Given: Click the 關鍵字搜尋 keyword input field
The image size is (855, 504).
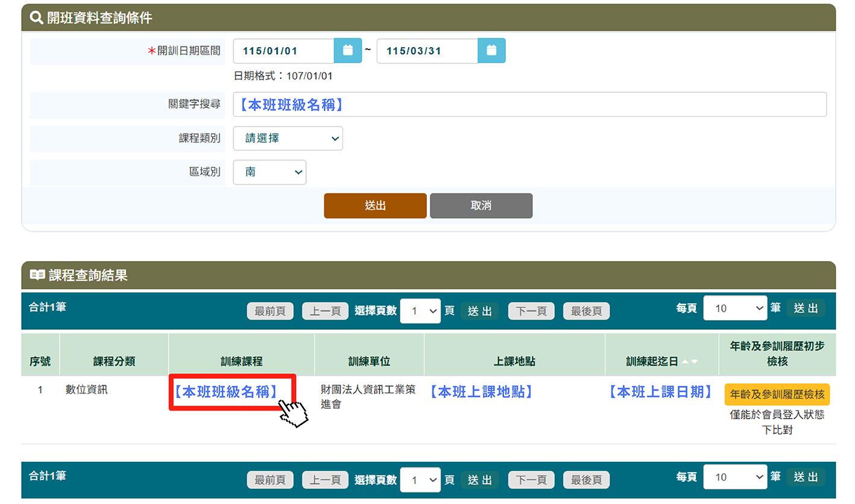Looking at the screenshot, I should (529, 104).
